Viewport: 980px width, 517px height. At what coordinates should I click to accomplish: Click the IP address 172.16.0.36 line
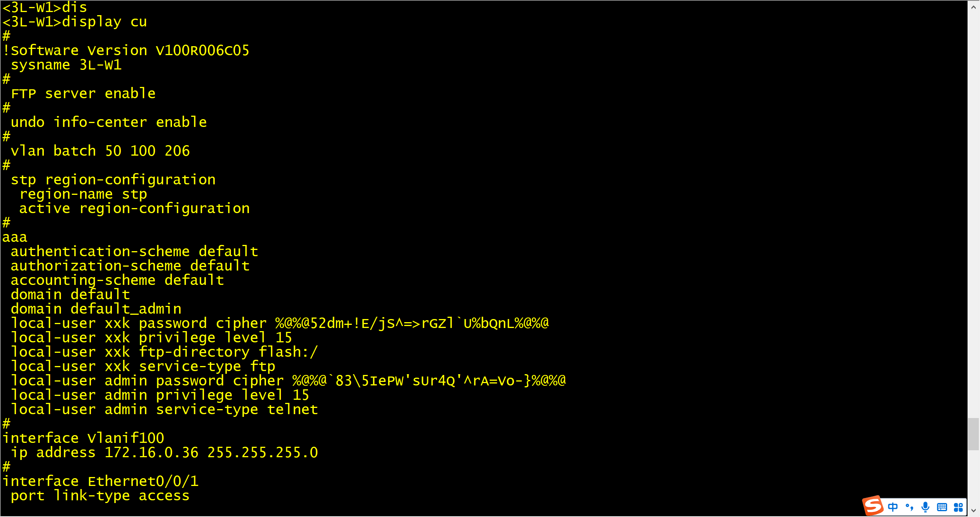(164, 453)
